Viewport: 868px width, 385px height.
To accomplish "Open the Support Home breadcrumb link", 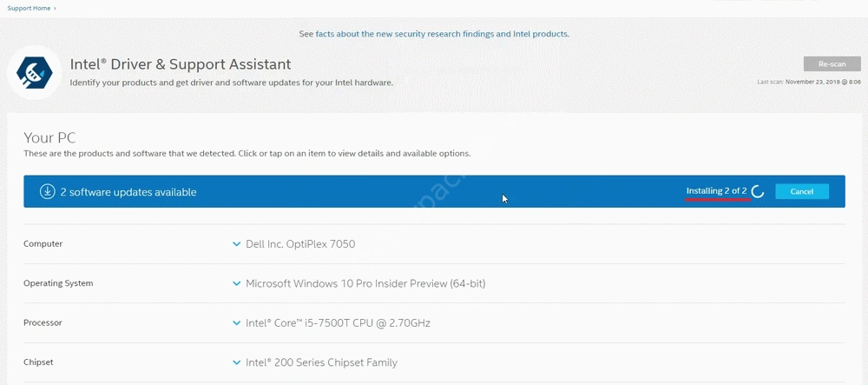I will pos(29,9).
